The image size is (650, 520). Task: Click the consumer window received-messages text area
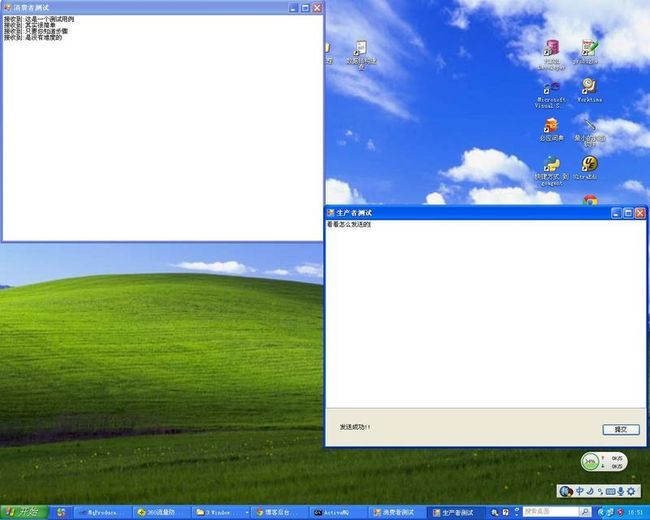coord(162,127)
